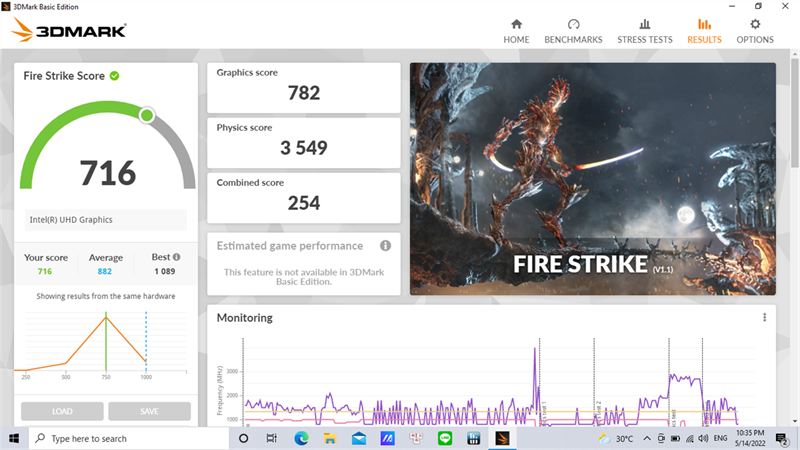Image resolution: width=800 pixels, height=450 pixels.
Task: Click the Graphics score card
Action: [304, 87]
